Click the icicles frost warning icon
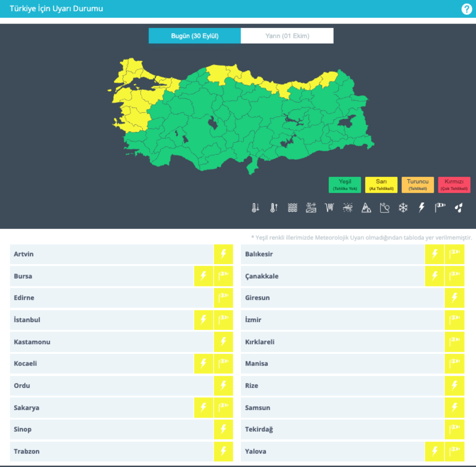 (x=329, y=208)
